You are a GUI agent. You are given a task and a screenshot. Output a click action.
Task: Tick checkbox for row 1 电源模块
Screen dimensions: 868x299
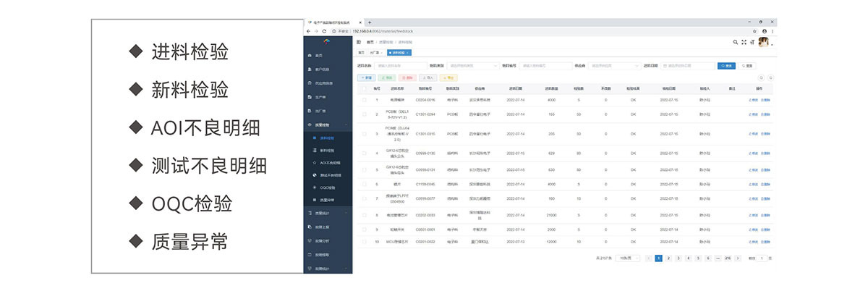click(365, 100)
